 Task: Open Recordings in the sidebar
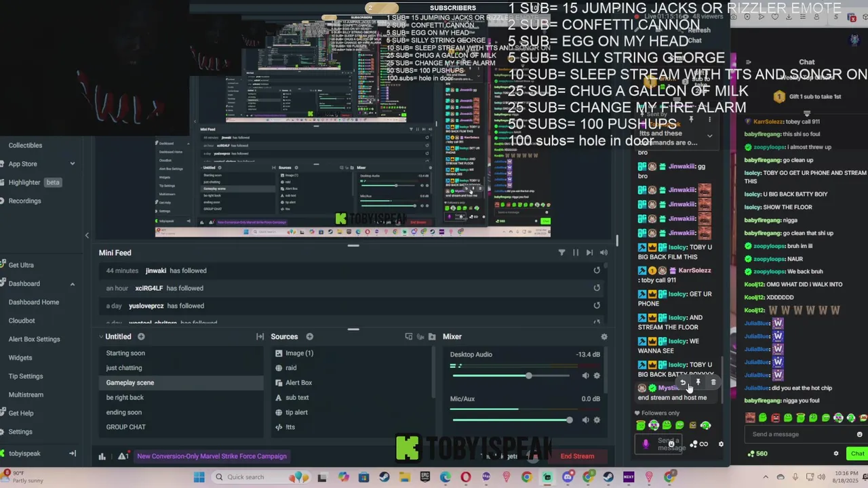24,201
